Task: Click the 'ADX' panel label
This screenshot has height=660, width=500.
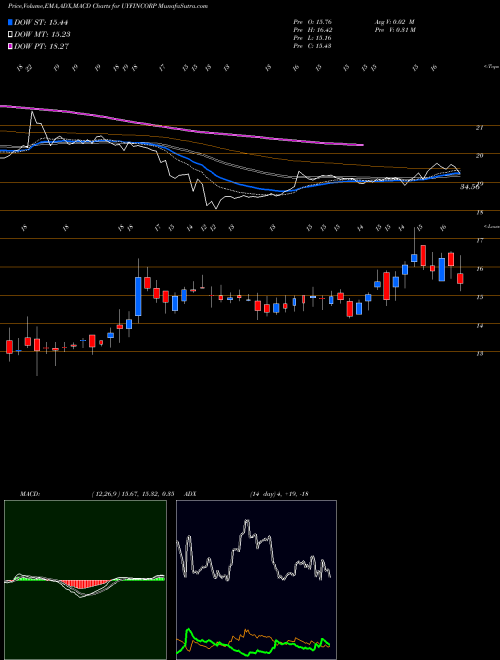Action: (191, 494)
